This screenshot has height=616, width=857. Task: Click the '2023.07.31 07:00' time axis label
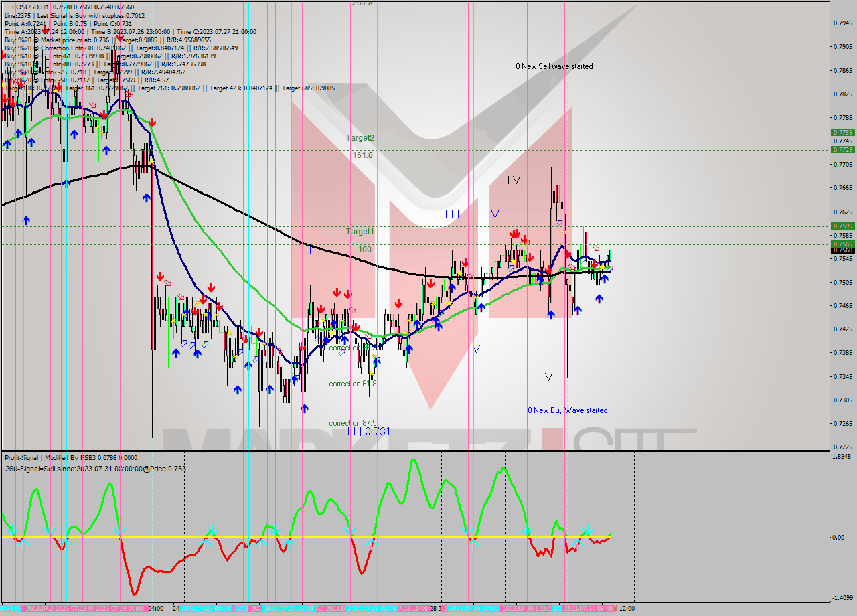589,609
